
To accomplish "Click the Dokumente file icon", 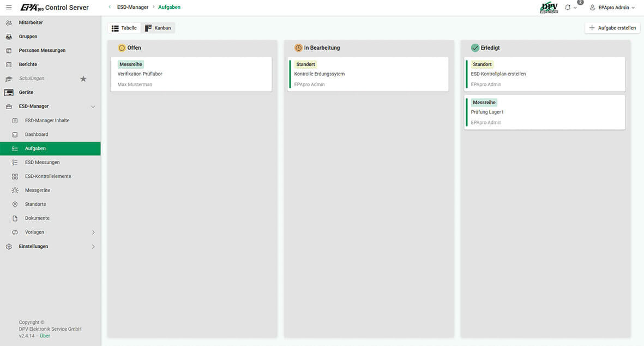I will [15, 218].
